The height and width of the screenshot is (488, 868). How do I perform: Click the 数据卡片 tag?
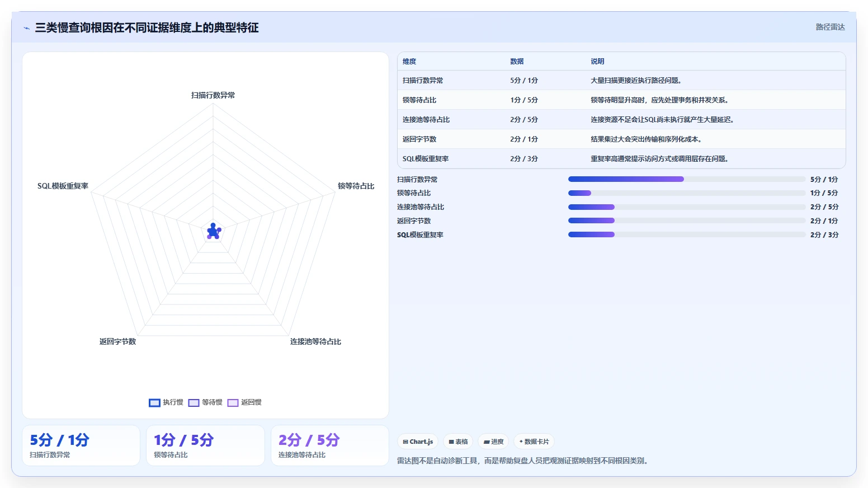[534, 442]
